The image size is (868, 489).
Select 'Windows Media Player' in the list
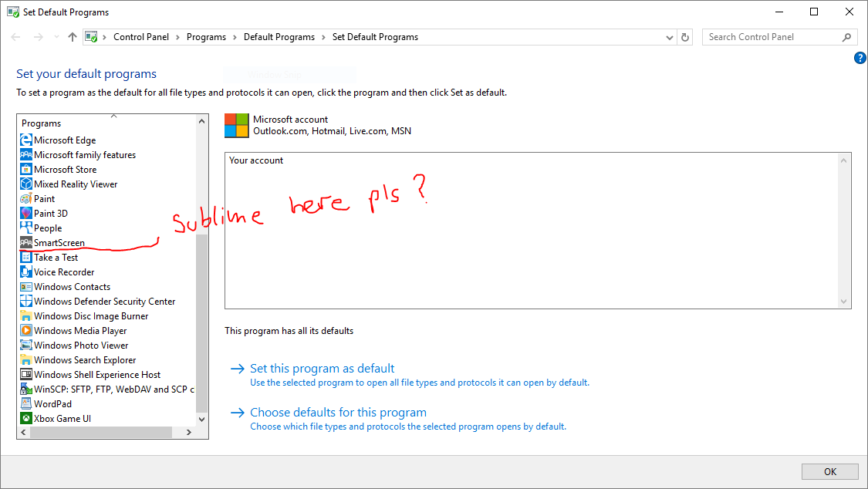tap(80, 331)
